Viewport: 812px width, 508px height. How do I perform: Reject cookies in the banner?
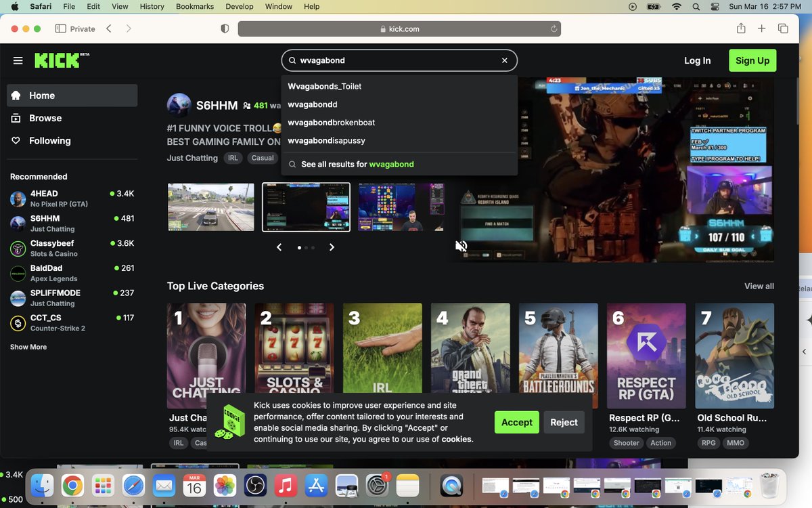(x=564, y=422)
